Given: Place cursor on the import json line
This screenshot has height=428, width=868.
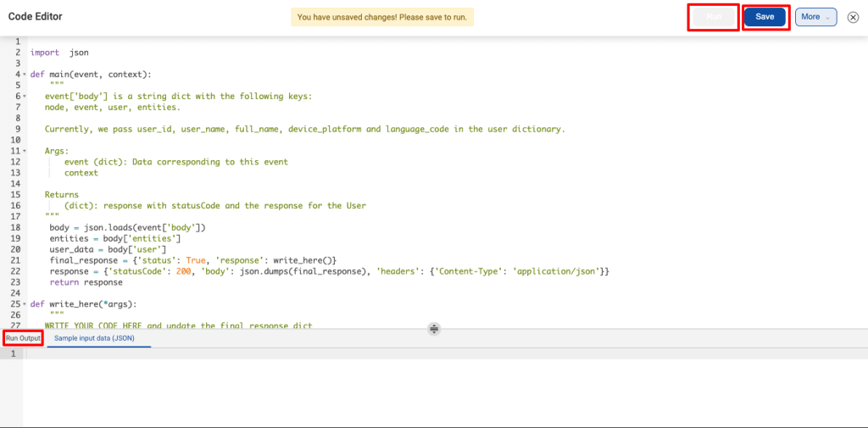Looking at the screenshot, I should (x=59, y=53).
